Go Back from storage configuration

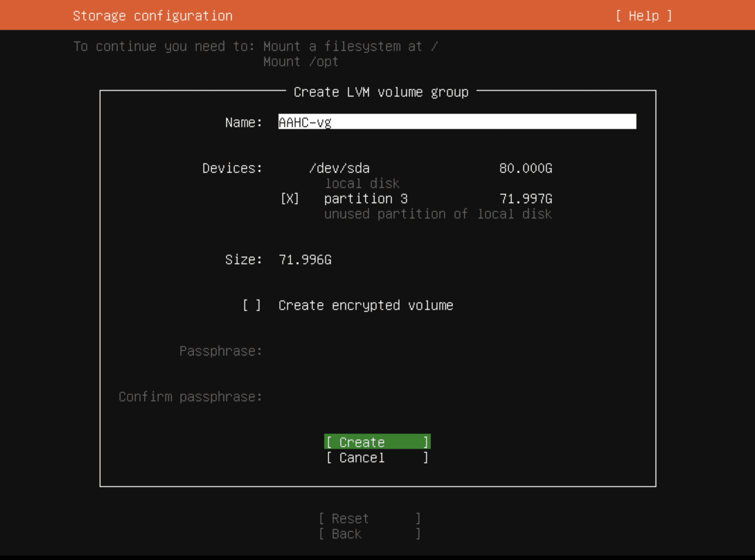pyautogui.click(x=369, y=534)
